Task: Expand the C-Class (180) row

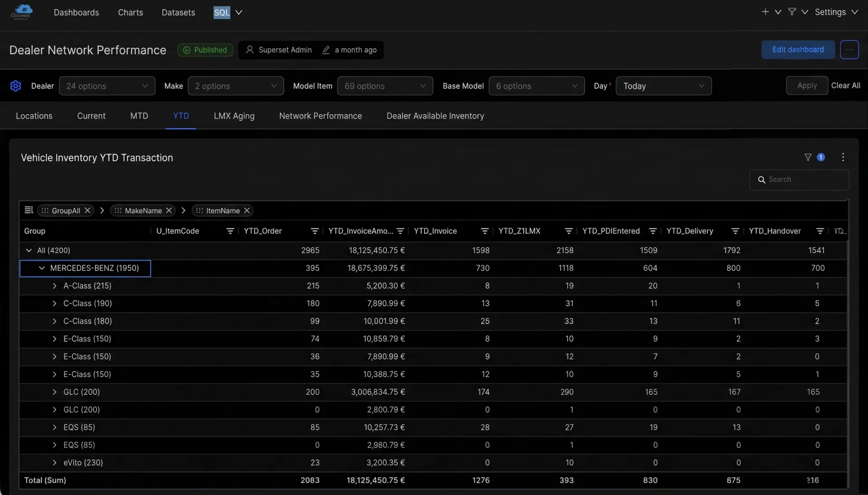Action: (x=55, y=321)
